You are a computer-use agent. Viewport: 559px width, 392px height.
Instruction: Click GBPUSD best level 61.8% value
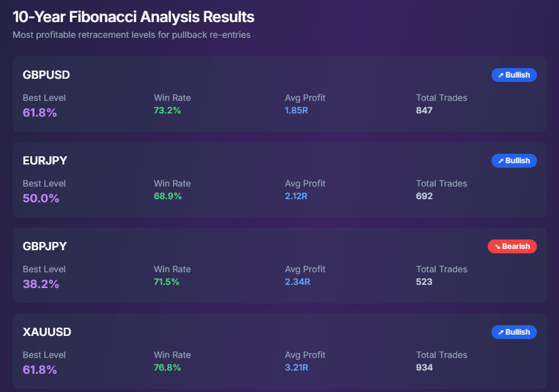point(40,113)
